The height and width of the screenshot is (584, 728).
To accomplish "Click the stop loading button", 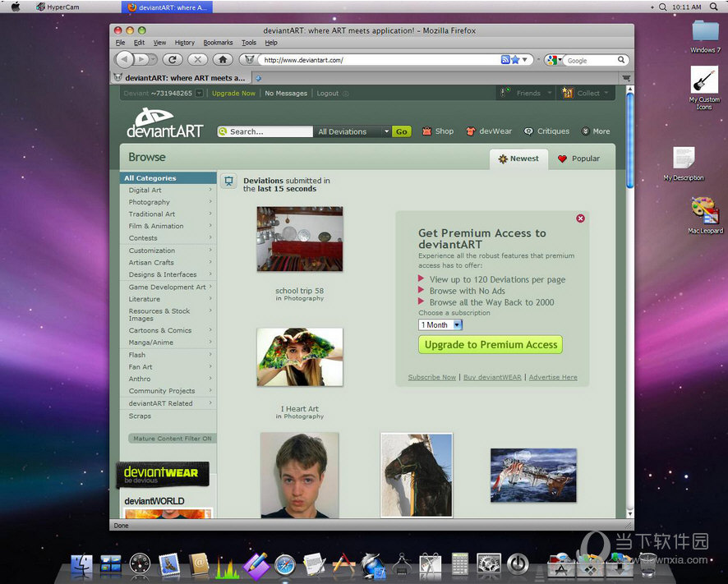I will [x=197, y=59].
